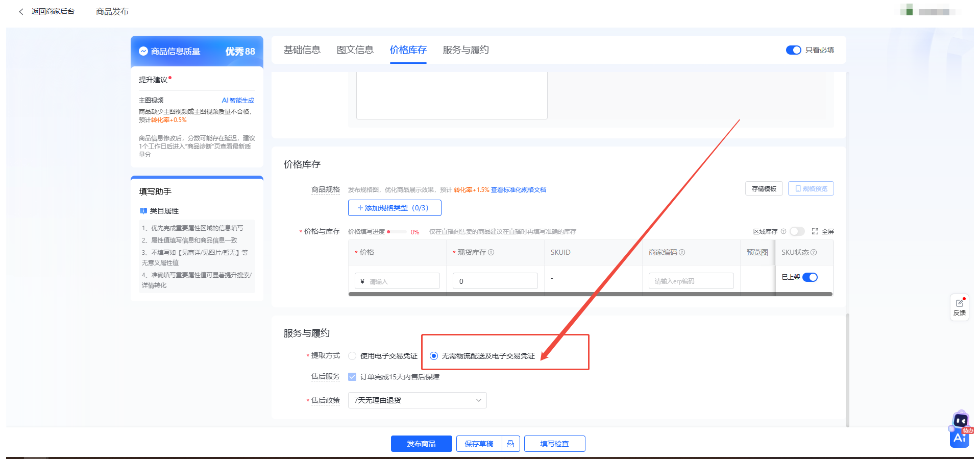Switch to the 图文信息 tab

pos(355,50)
